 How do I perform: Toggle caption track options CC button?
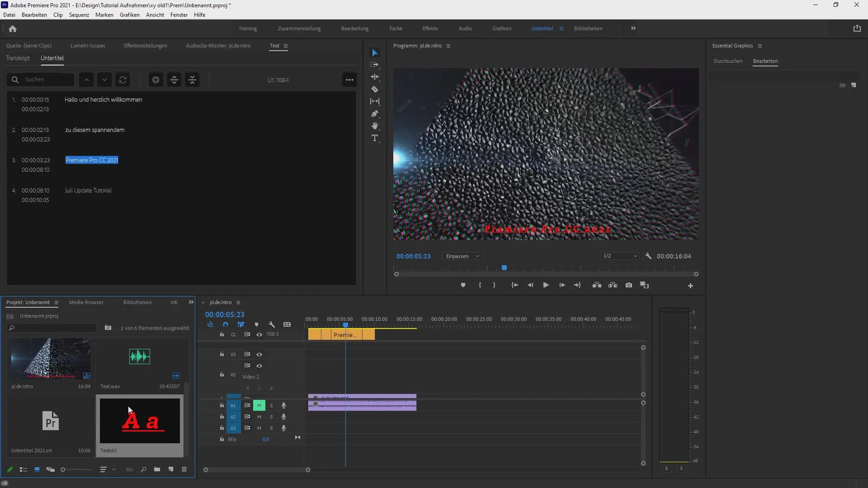pos(287,324)
